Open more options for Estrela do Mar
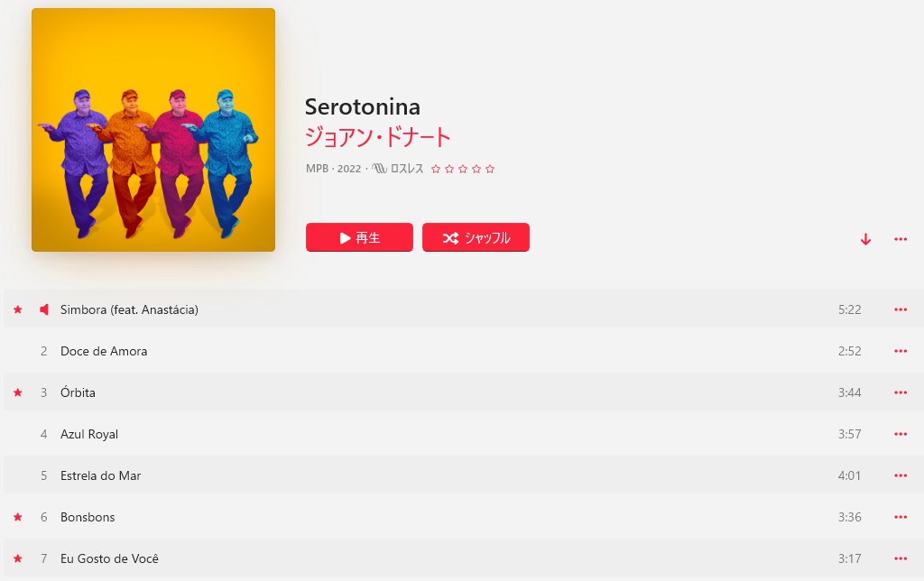The image size is (924, 581). (x=901, y=475)
